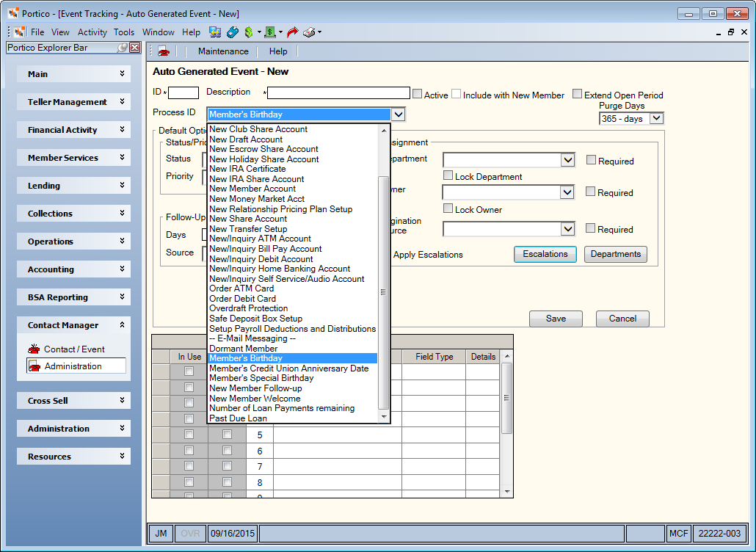Click the blue tag toolbar icon
The image size is (756, 552).
(233, 32)
